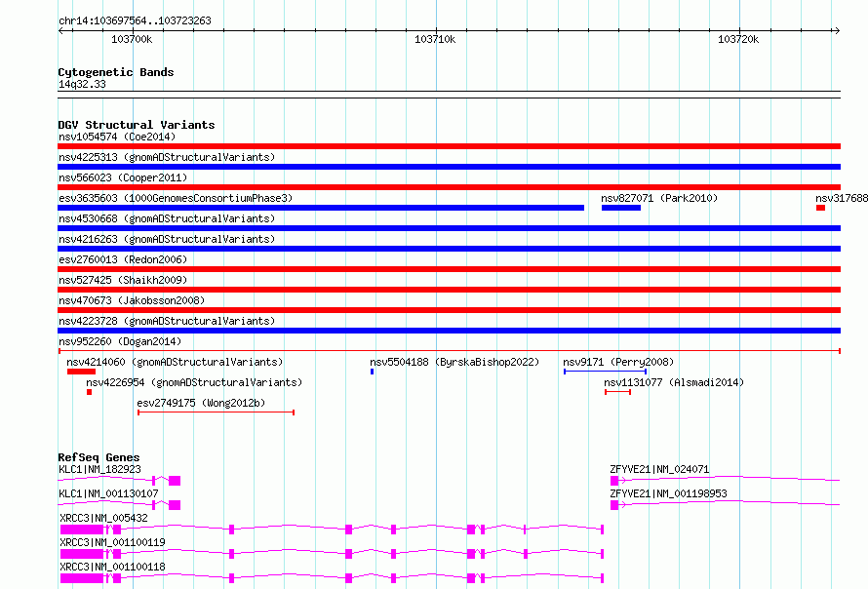
Task: Click the blue bar of nsv4225313
Action: pyautogui.click(x=449, y=167)
